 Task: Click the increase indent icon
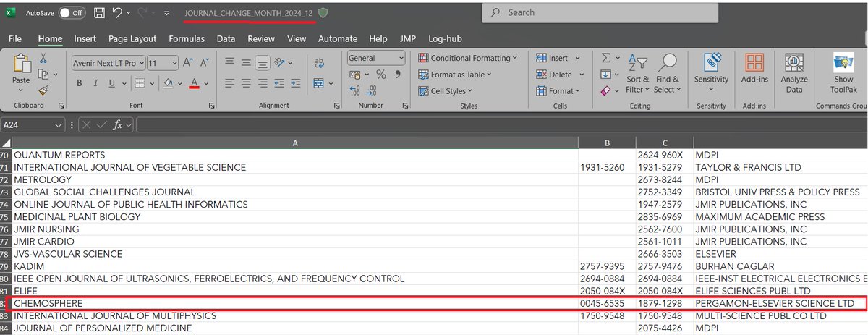pos(297,84)
